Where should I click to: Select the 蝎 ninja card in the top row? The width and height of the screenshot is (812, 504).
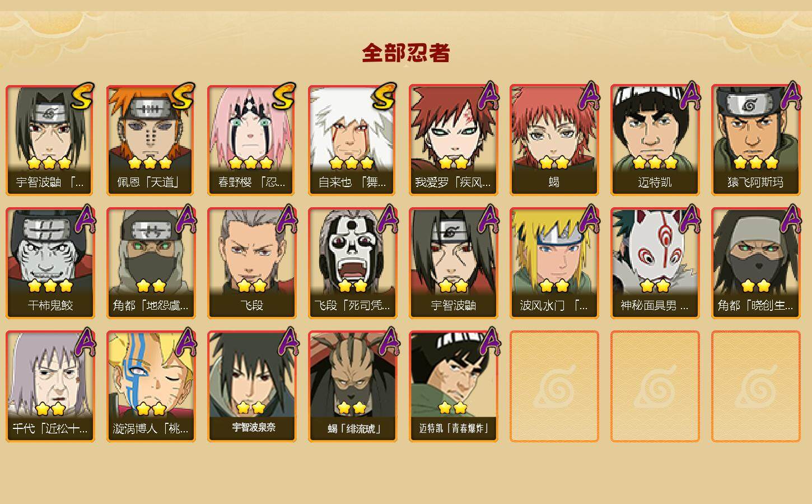coord(554,140)
